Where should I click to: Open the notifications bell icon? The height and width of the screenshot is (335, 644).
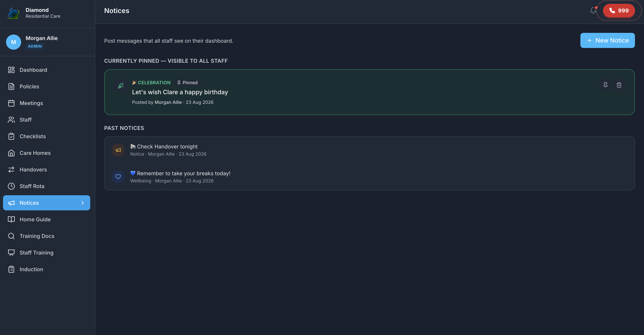pyautogui.click(x=593, y=11)
